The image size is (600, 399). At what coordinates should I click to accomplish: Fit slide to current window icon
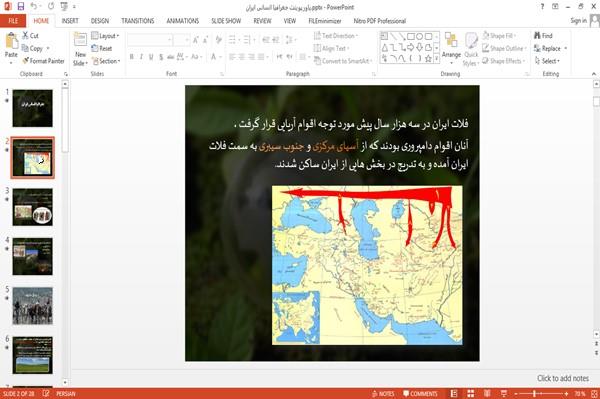(594, 393)
